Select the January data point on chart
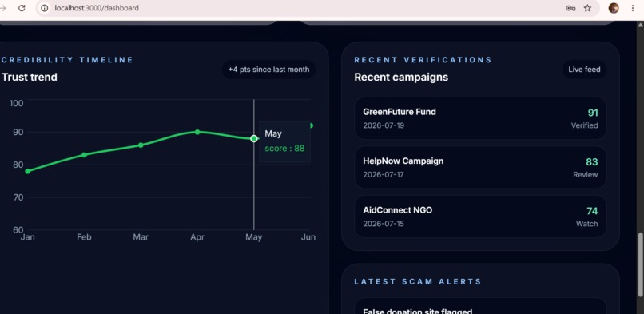 (x=27, y=171)
